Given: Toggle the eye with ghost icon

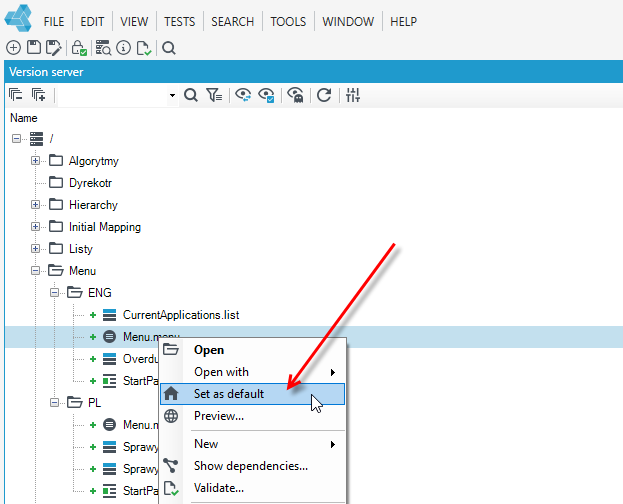Looking at the screenshot, I should (x=295, y=95).
